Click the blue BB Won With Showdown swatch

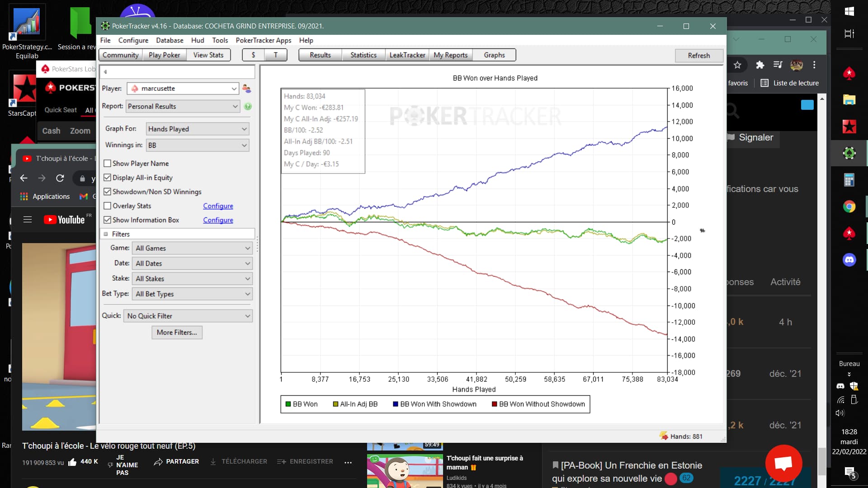pyautogui.click(x=396, y=404)
